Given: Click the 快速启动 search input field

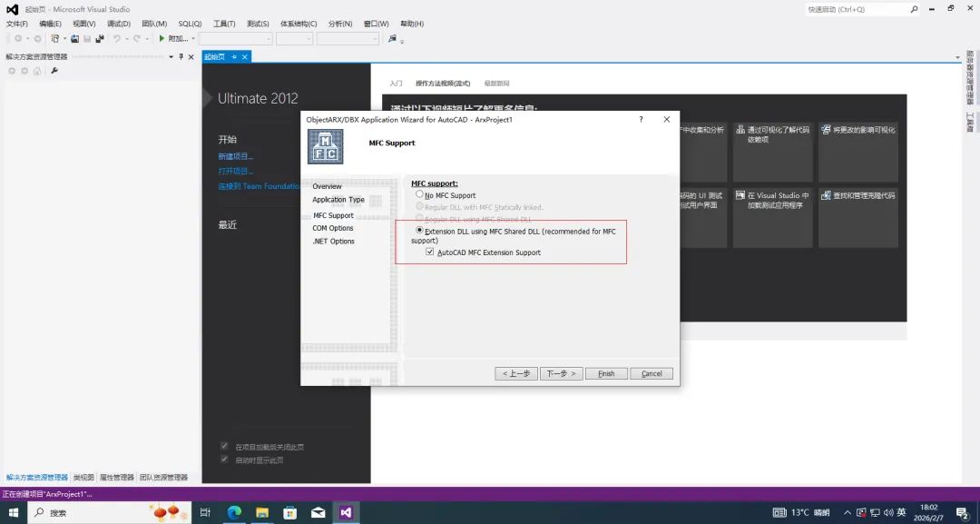Looking at the screenshot, I should coord(857,9).
